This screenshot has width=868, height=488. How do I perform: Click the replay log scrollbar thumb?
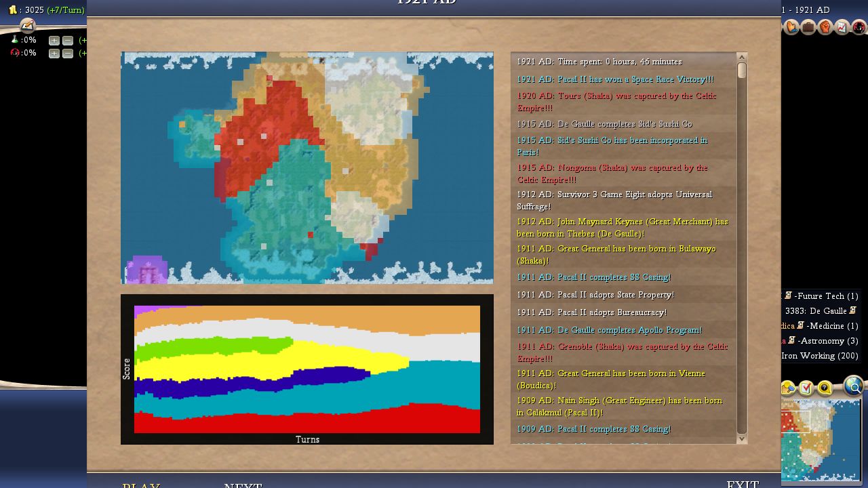click(x=741, y=70)
